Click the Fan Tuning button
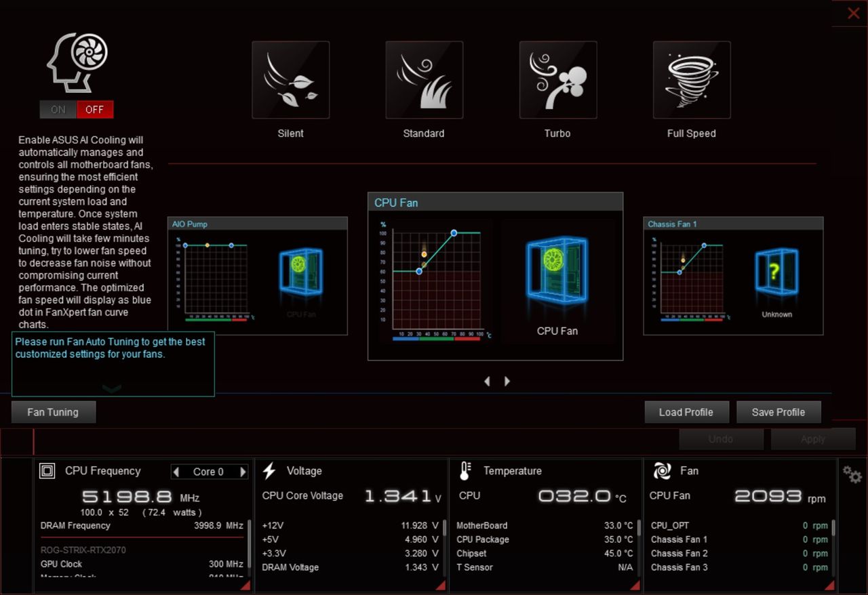This screenshot has width=868, height=595. [54, 412]
